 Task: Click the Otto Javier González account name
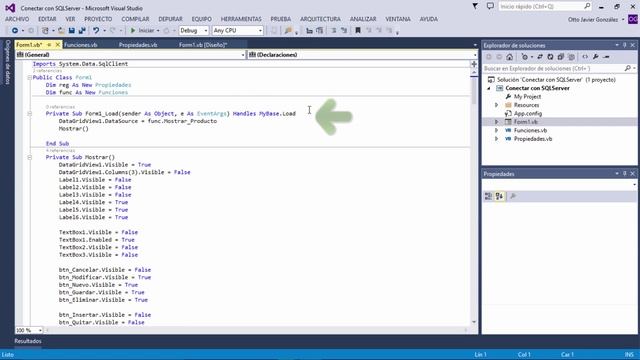pos(593,20)
